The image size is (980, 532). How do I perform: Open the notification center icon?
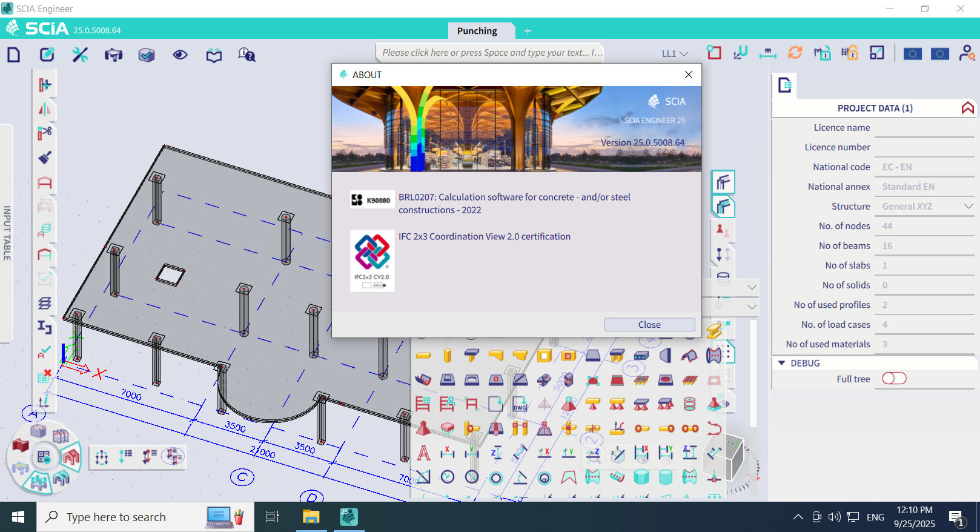click(957, 518)
